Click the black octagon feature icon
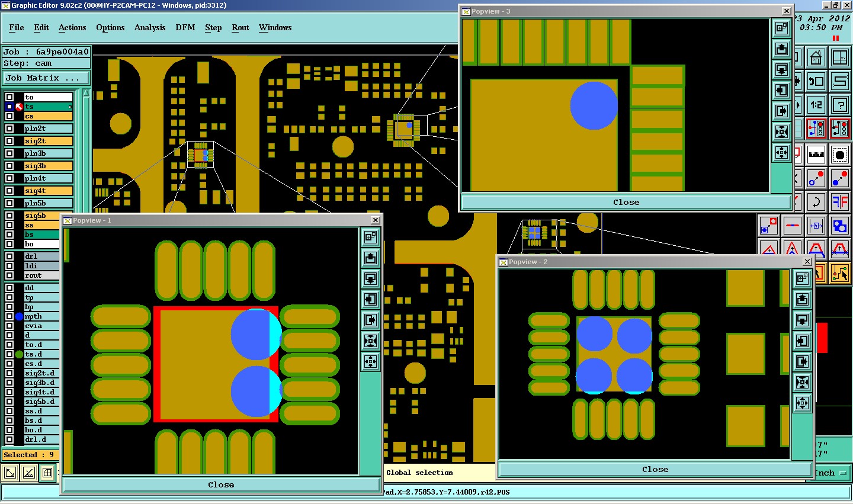 pyautogui.click(x=840, y=155)
